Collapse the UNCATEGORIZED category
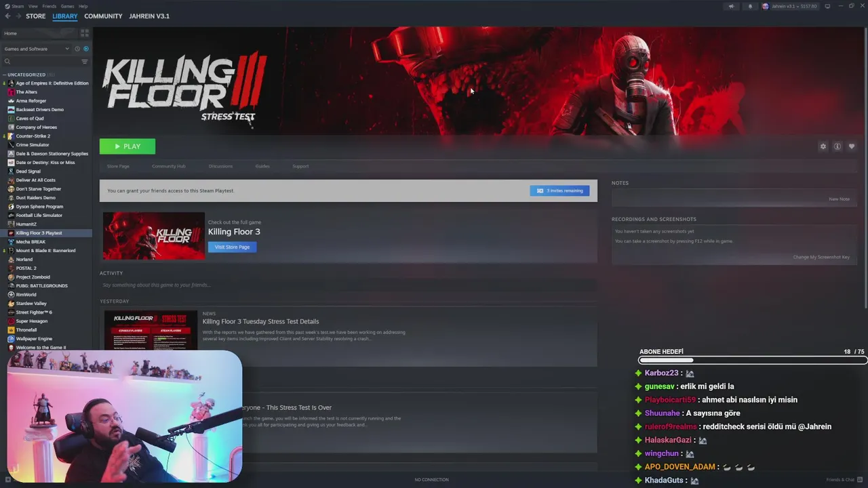This screenshot has width=868, height=488. [26, 75]
